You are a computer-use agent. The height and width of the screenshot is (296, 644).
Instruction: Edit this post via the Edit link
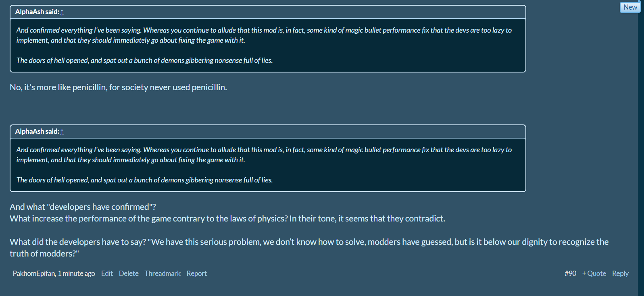107,273
